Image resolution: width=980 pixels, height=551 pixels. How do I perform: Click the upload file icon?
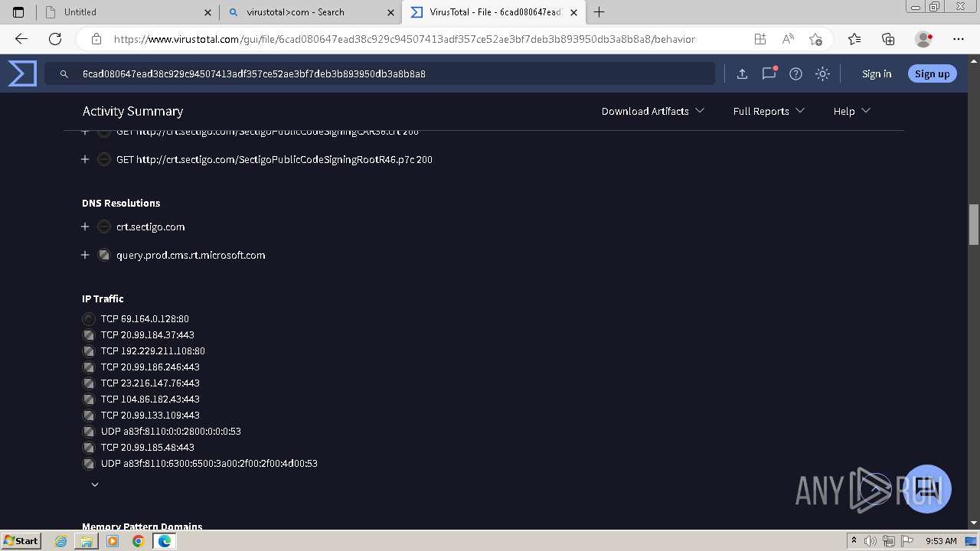(x=742, y=73)
